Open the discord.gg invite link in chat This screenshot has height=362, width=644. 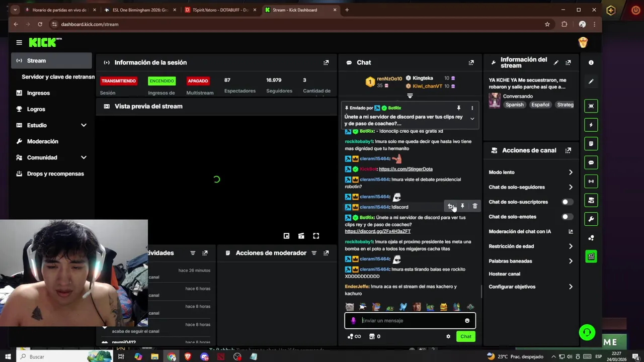point(377,231)
